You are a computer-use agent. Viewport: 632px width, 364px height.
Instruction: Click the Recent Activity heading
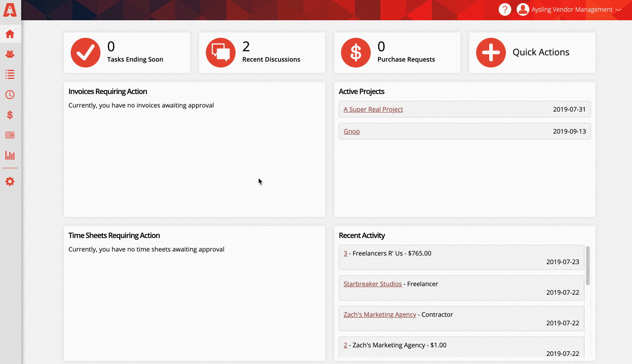click(x=362, y=235)
